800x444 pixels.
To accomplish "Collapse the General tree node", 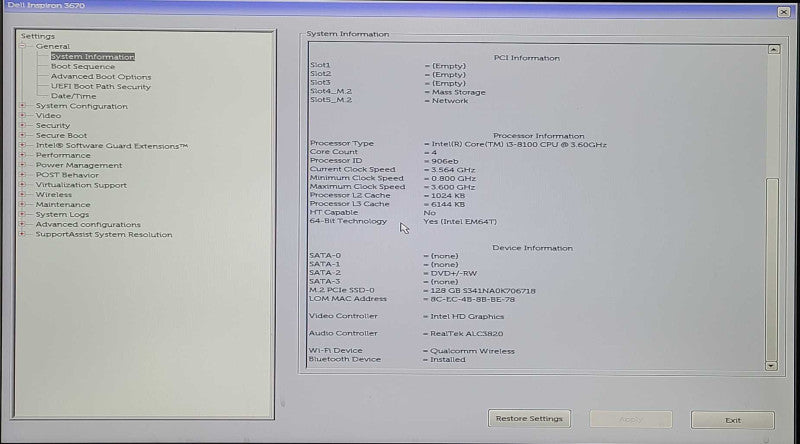I will [x=22, y=46].
